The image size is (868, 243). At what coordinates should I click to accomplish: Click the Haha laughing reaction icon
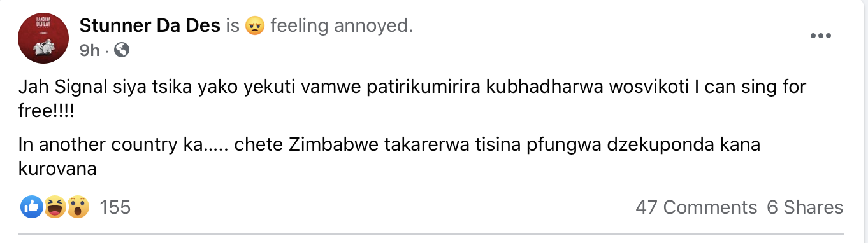[55, 207]
